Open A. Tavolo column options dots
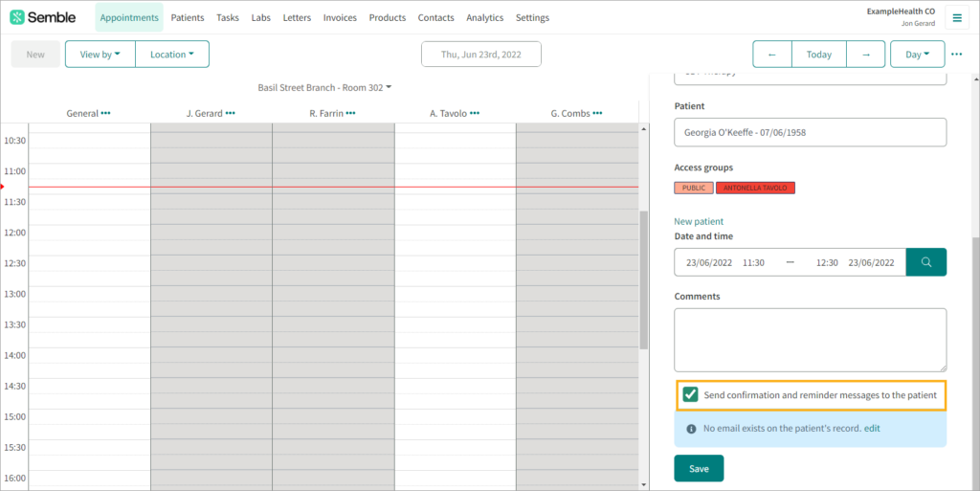The height and width of the screenshot is (491, 980). tap(475, 113)
